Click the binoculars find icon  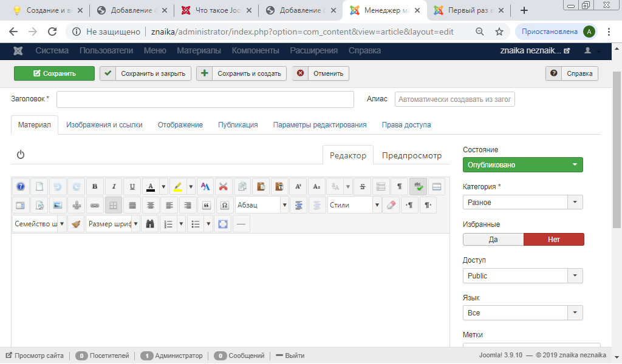(x=150, y=224)
